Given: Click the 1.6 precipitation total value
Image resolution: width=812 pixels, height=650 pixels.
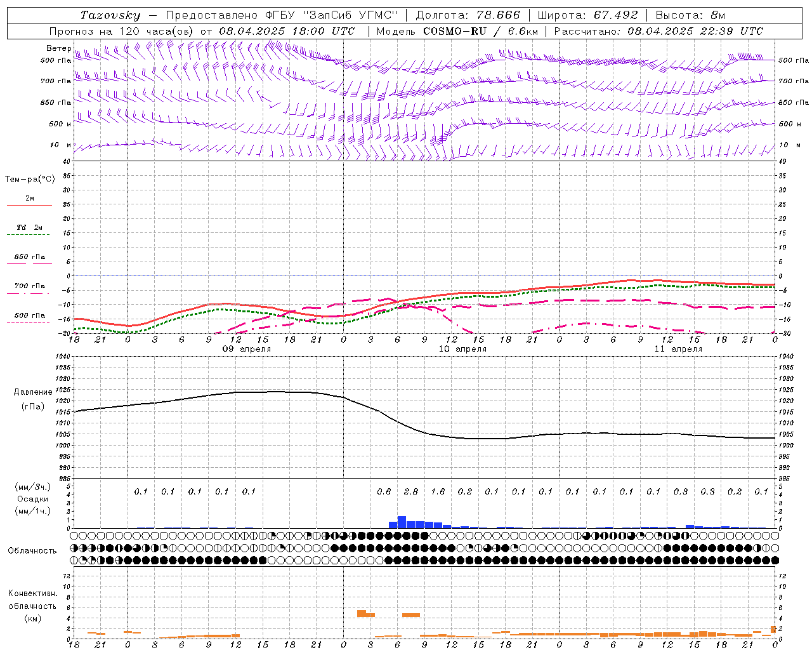Looking at the screenshot, I should 438,491.
